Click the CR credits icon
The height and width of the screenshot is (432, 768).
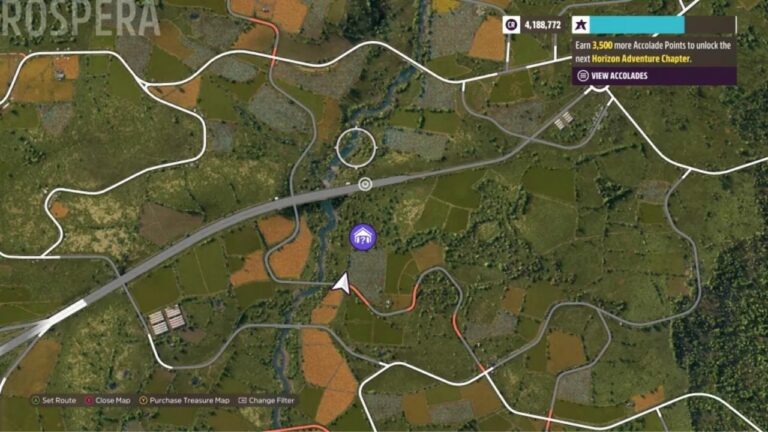coord(511,24)
